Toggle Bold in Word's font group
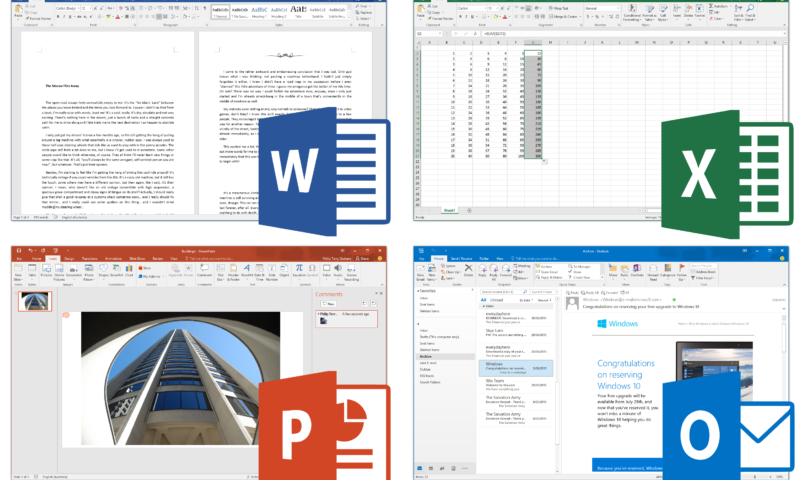Screen dimensions: 800x480 (x=58, y=16)
